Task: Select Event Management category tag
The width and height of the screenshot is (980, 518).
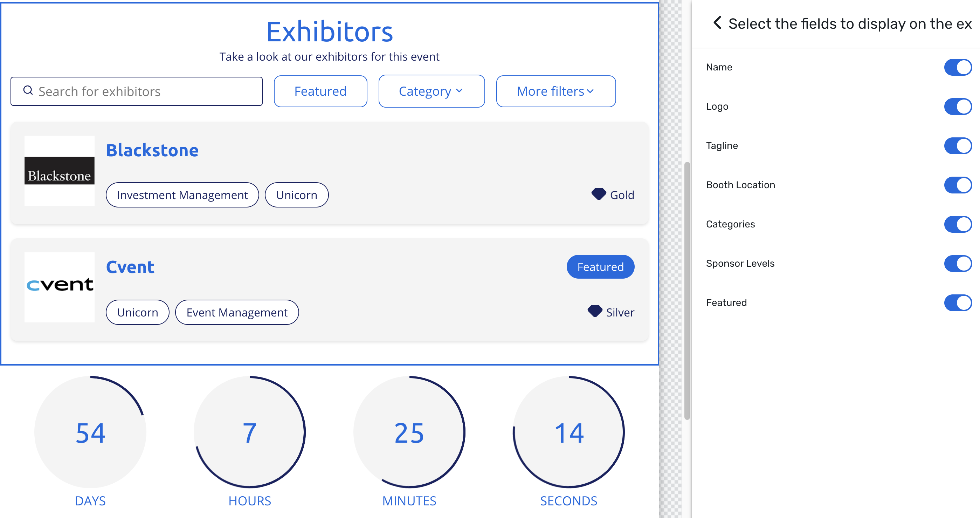Action: (237, 312)
